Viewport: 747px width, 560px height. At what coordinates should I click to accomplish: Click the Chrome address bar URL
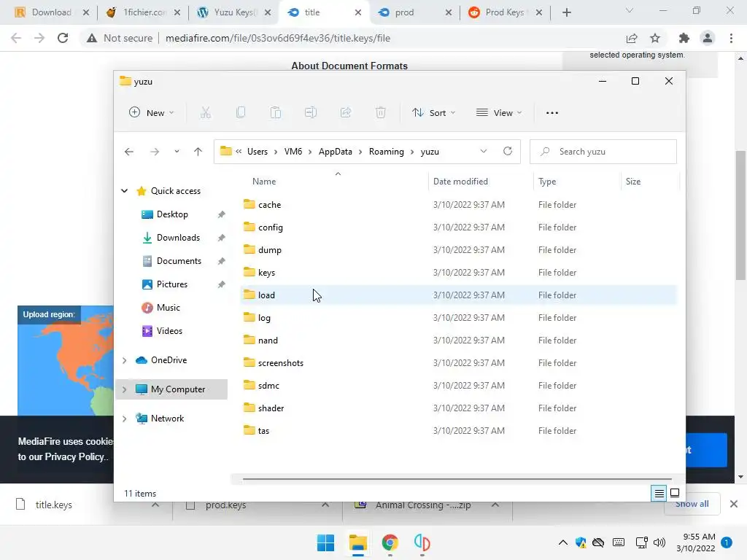point(278,38)
